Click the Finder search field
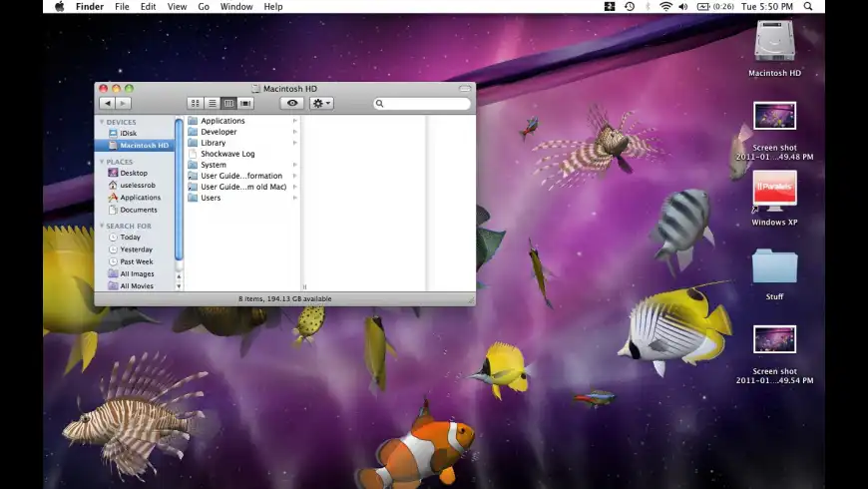 pos(424,103)
